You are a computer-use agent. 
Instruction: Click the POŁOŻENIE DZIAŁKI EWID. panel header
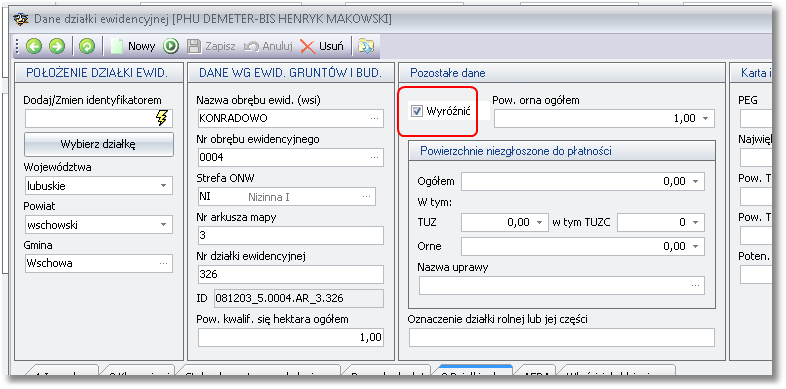98,73
